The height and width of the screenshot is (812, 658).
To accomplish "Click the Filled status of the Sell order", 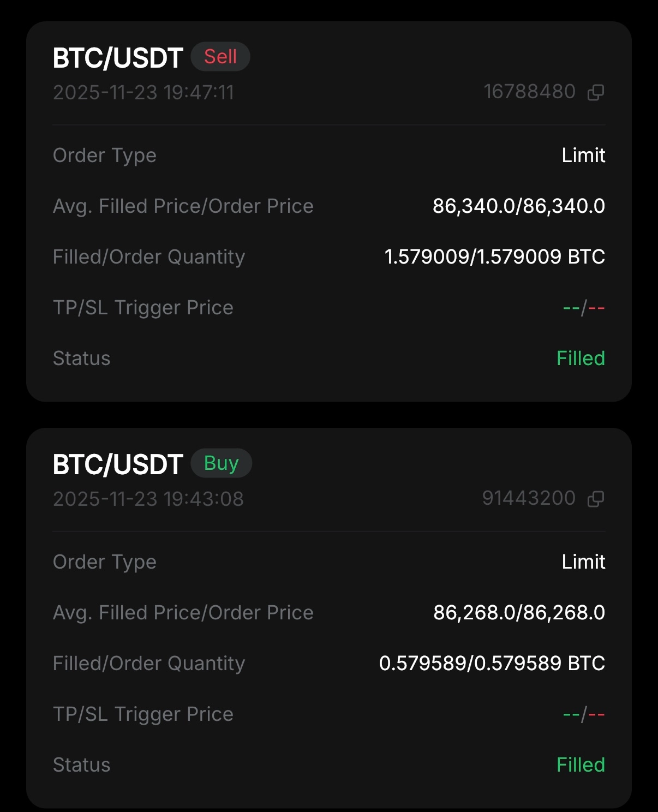I will pos(581,359).
